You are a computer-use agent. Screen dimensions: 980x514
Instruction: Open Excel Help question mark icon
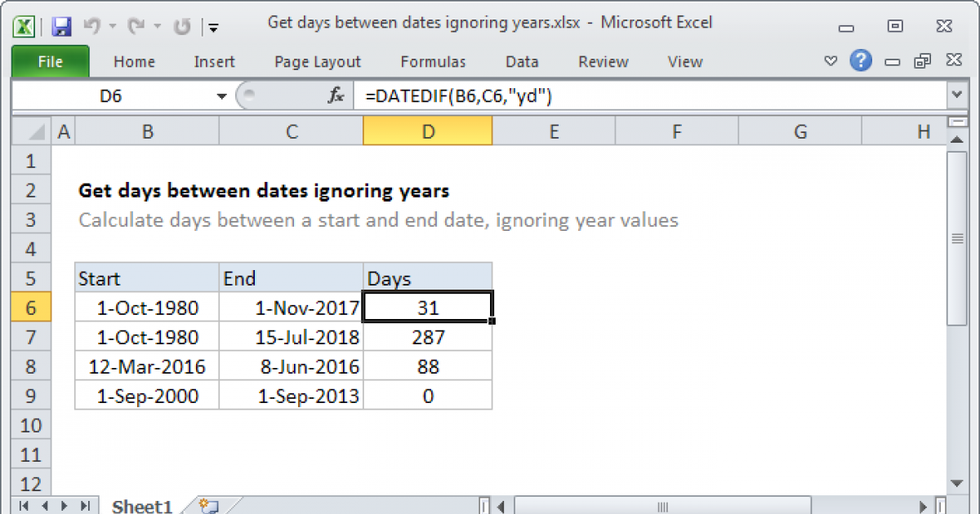click(860, 60)
